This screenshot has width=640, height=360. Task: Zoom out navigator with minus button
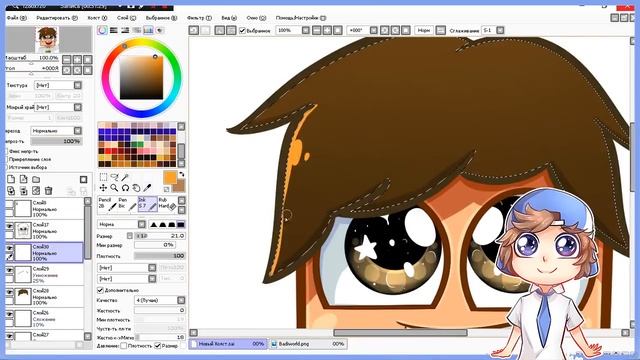67,60
